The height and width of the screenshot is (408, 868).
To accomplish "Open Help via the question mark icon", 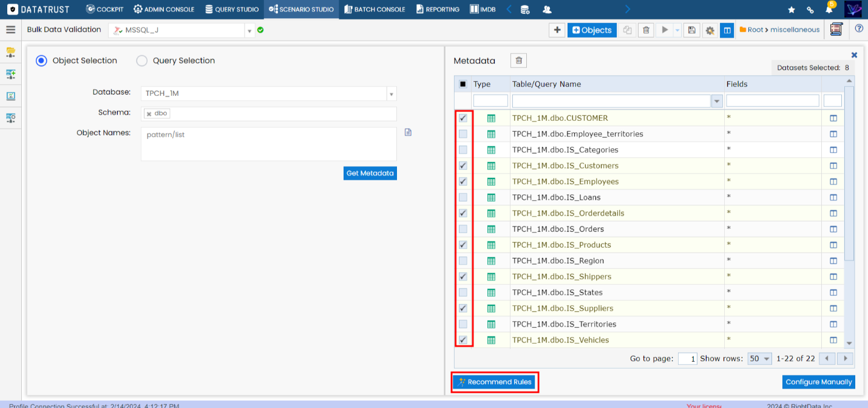I will [x=859, y=29].
